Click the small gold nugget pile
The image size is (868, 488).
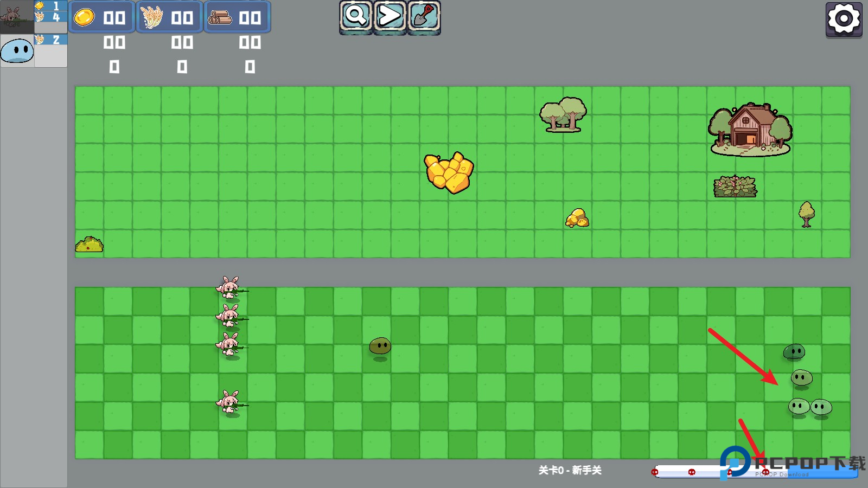pyautogui.click(x=577, y=218)
